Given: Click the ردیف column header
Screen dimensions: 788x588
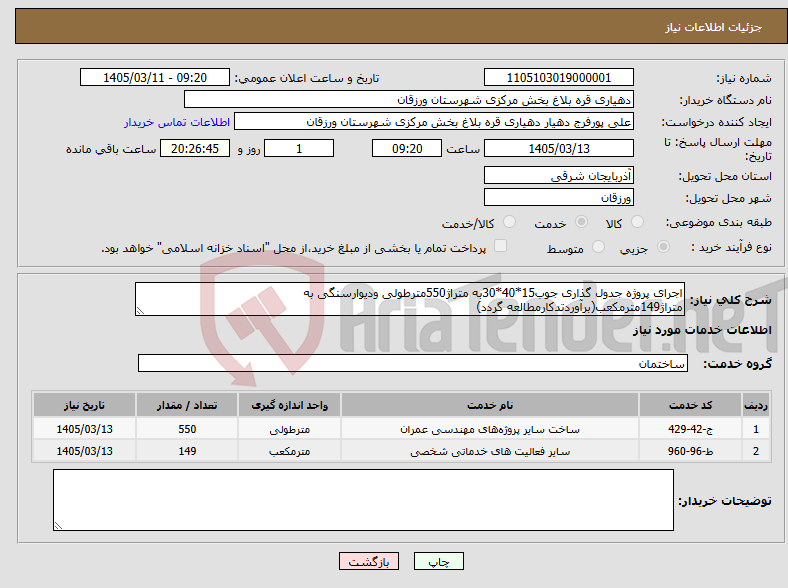Looking at the screenshot, I should [x=756, y=405].
